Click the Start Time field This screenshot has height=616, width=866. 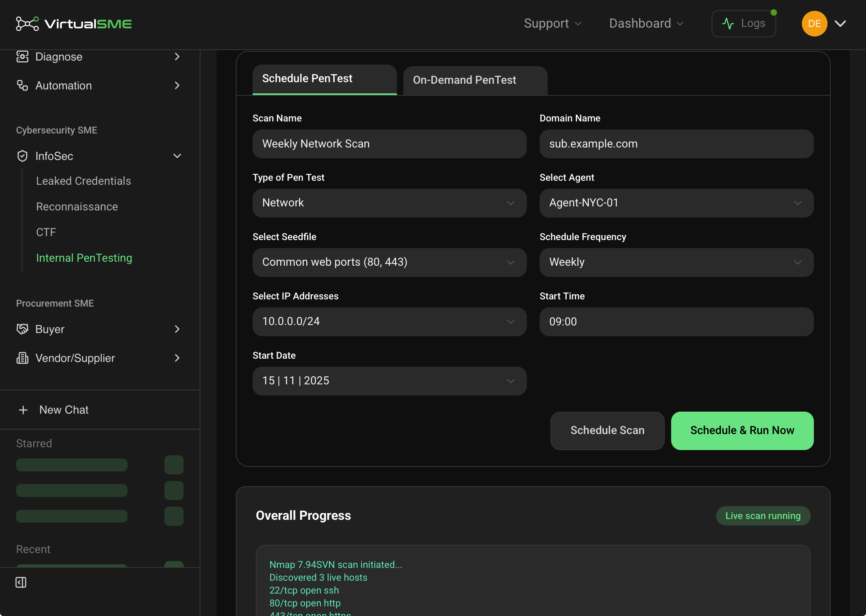[x=676, y=322]
